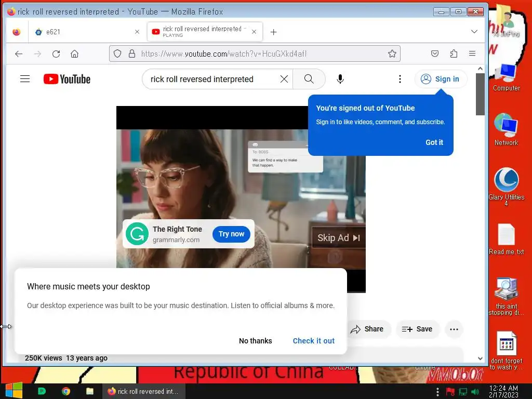The height and width of the screenshot is (399, 532).
Task: Go to YouTube home via logo
Action: click(x=67, y=79)
